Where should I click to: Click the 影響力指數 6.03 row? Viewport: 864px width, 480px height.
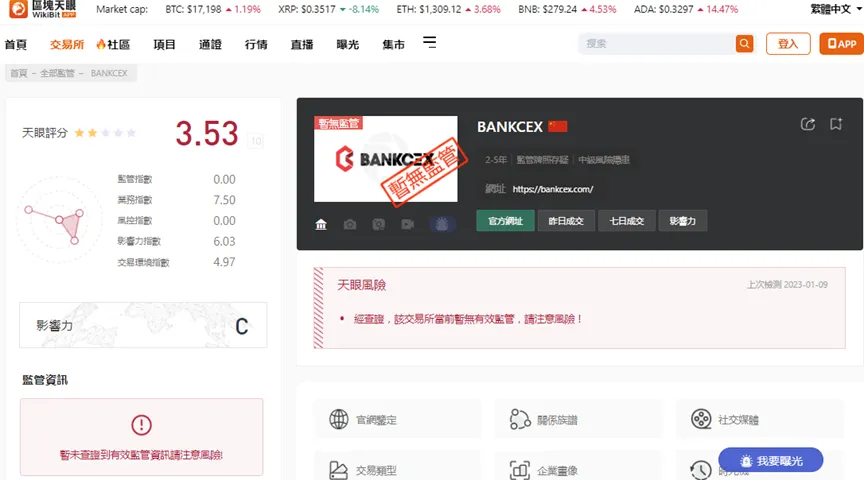(x=176, y=241)
